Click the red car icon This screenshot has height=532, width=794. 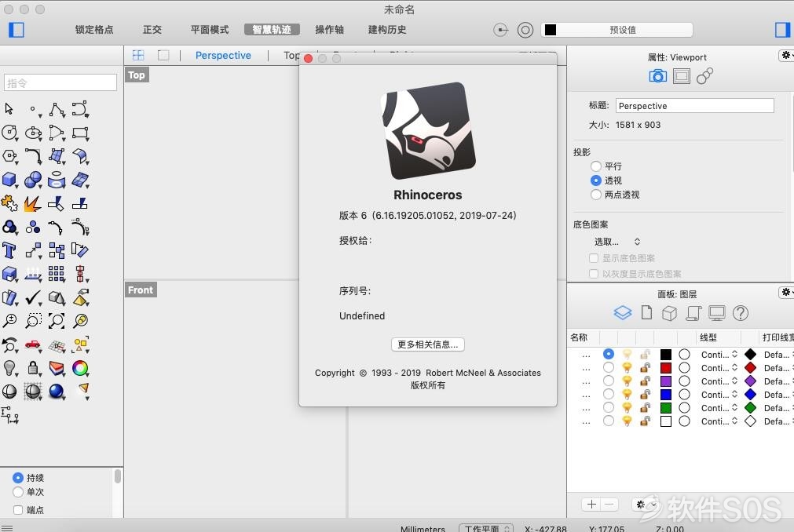click(x=32, y=345)
